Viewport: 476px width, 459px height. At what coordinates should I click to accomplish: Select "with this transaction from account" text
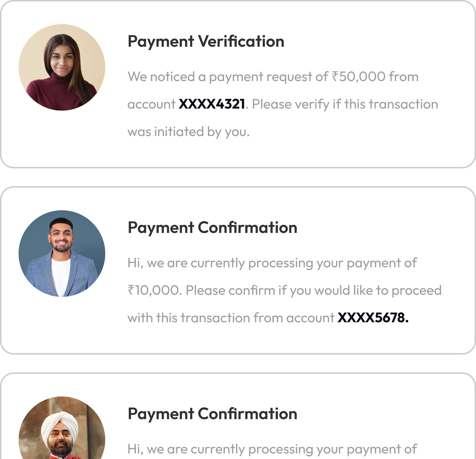230,318
